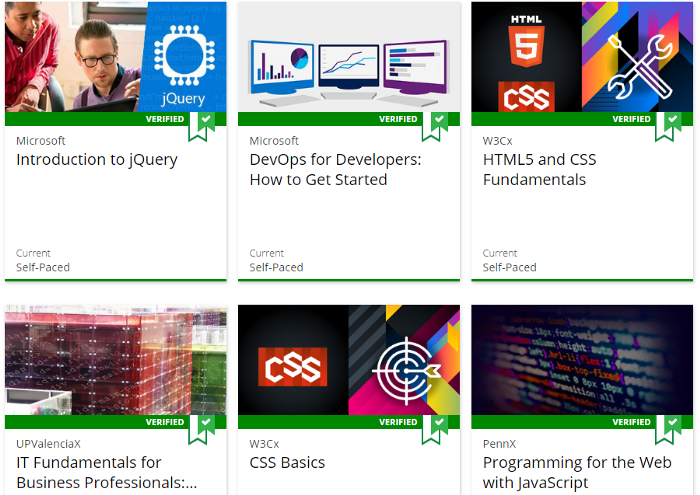This screenshot has width=700, height=495.
Task: Click VERIFIED banner text on PennX JavaScript card
Action: [631, 422]
